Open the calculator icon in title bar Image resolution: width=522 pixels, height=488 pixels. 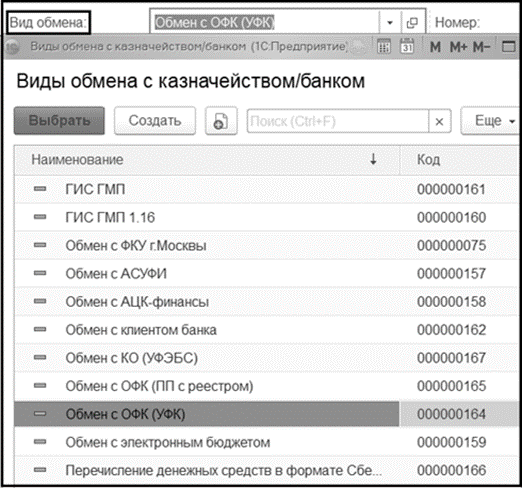(384, 47)
